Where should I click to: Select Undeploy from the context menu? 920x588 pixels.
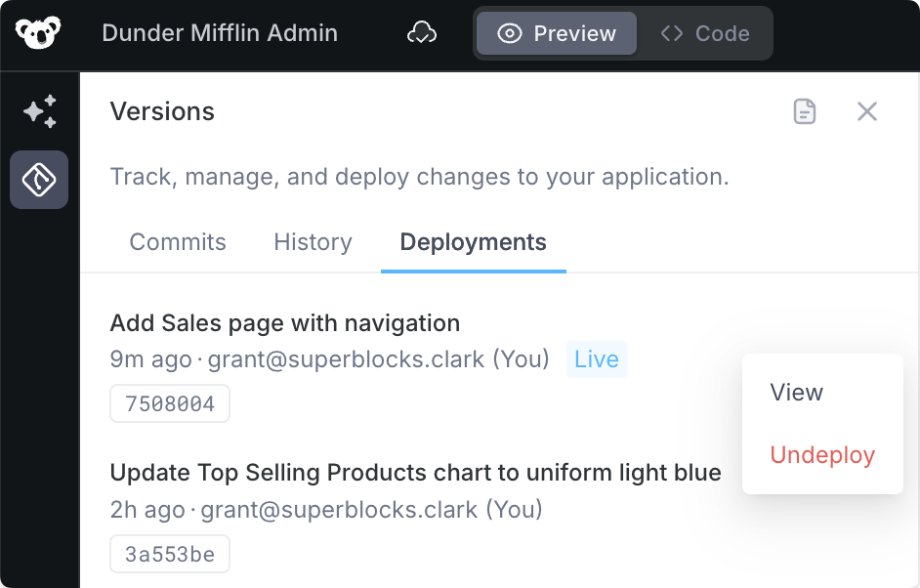[822, 455]
